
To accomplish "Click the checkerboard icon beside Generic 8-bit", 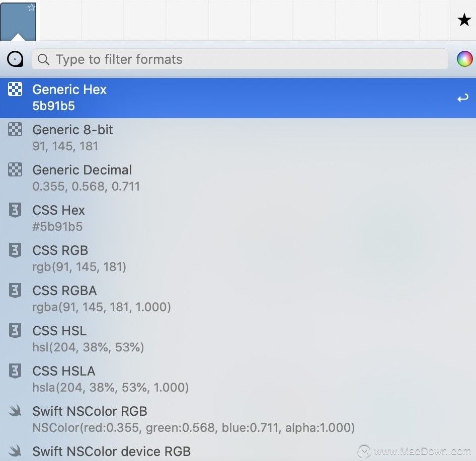I will point(15,130).
